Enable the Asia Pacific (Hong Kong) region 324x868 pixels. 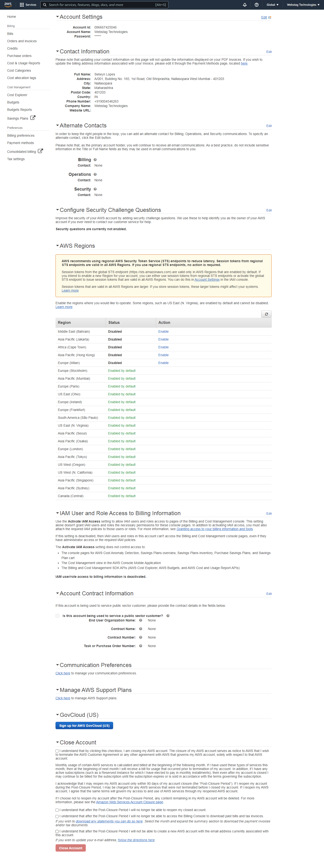tap(163, 355)
